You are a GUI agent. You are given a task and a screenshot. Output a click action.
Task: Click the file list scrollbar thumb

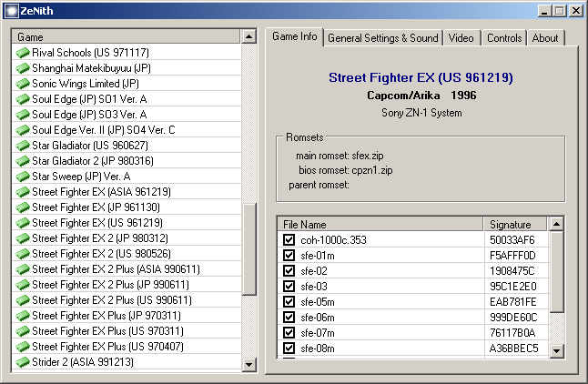tap(556, 272)
